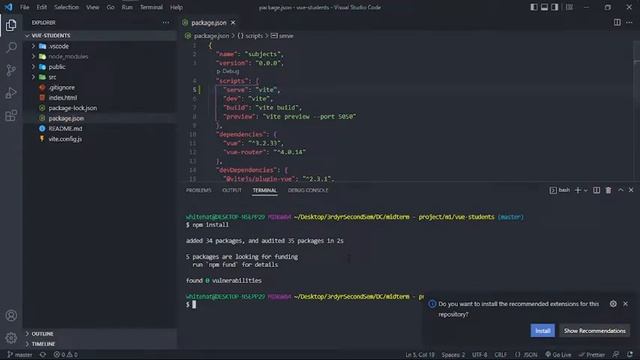Select the bash terminal indicator
Screen dimensions: 640x360
(560, 190)
